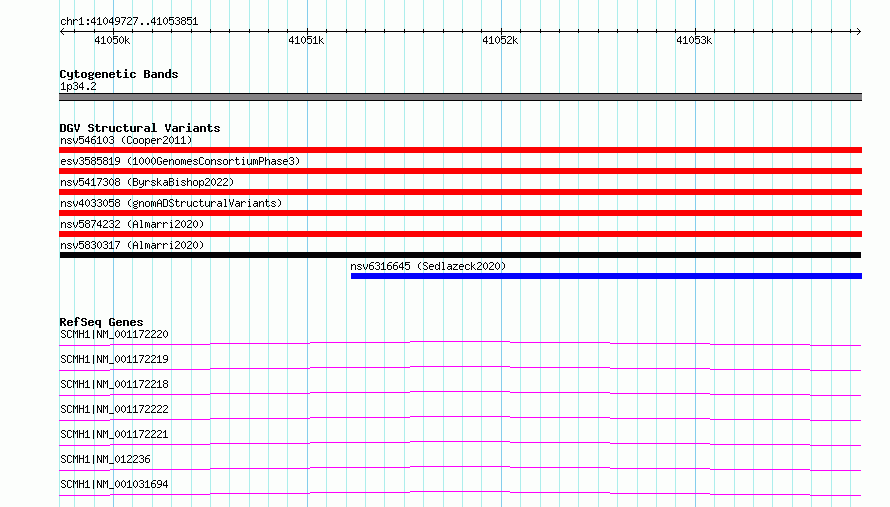Click the magenta line for SCMH1|NM_001172219
Screen dimensions: 890x507
pyautogui.click(x=460, y=368)
